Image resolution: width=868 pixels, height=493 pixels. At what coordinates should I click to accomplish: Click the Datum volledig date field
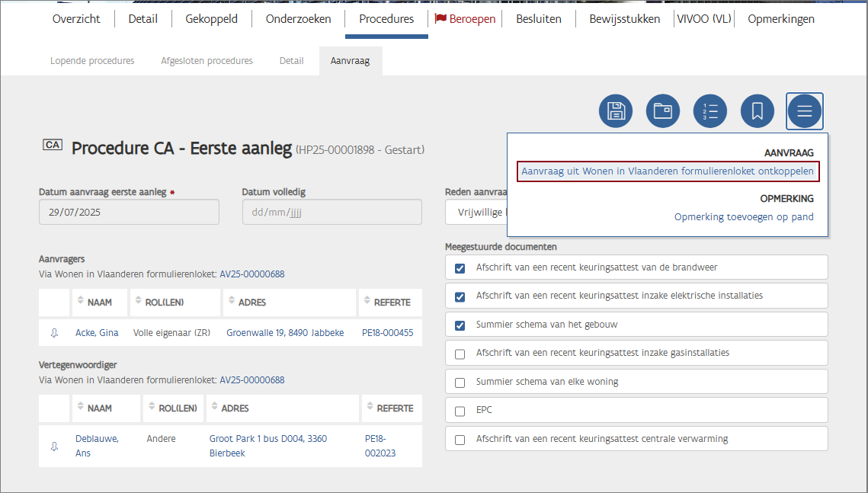click(332, 213)
